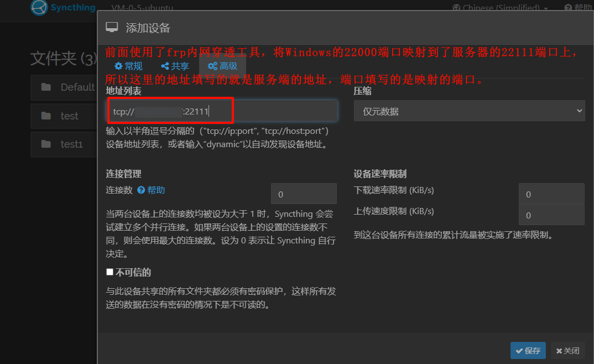Image resolution: width=594 pixels, height=364 pixels.
Task: Click the Syncthing logo icon
Action: [39, 7]
